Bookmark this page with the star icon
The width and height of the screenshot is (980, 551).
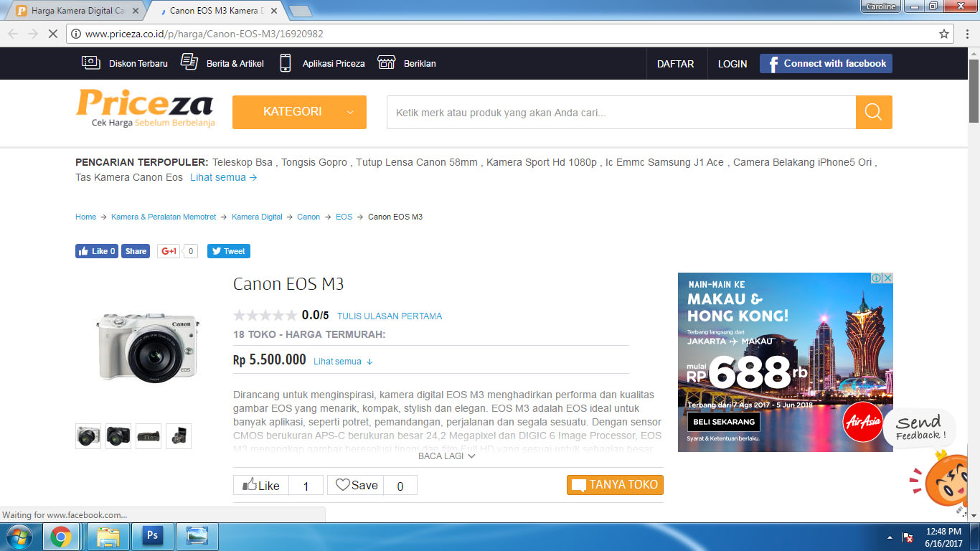(x=944, y=34)
